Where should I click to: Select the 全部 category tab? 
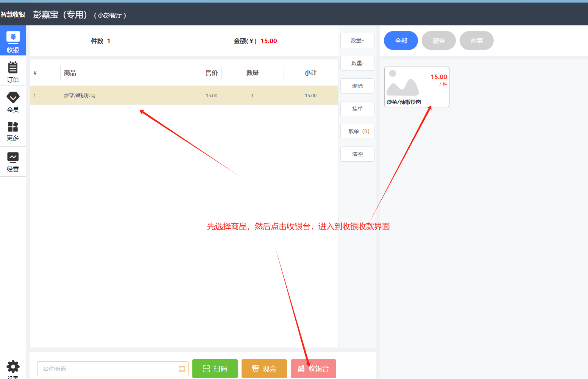(401, 41)
